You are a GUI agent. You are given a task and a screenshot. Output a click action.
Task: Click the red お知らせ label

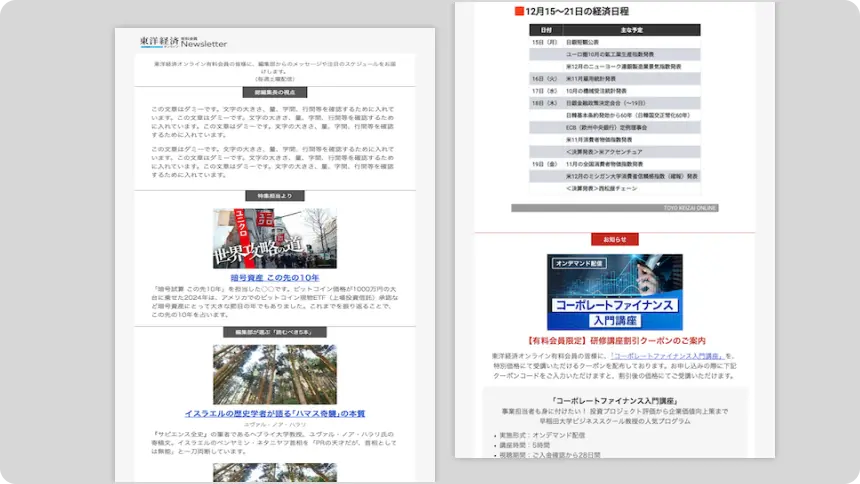(614, 240)
